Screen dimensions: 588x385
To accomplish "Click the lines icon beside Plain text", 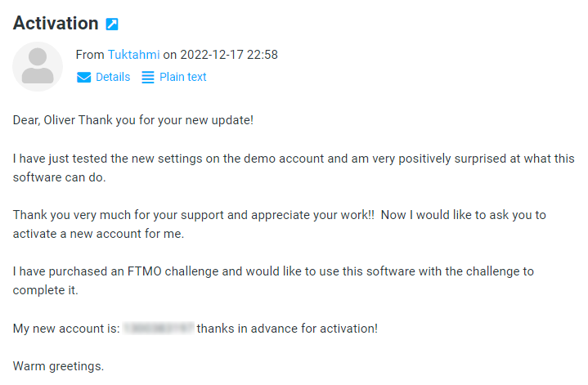I will click(148, 78).
